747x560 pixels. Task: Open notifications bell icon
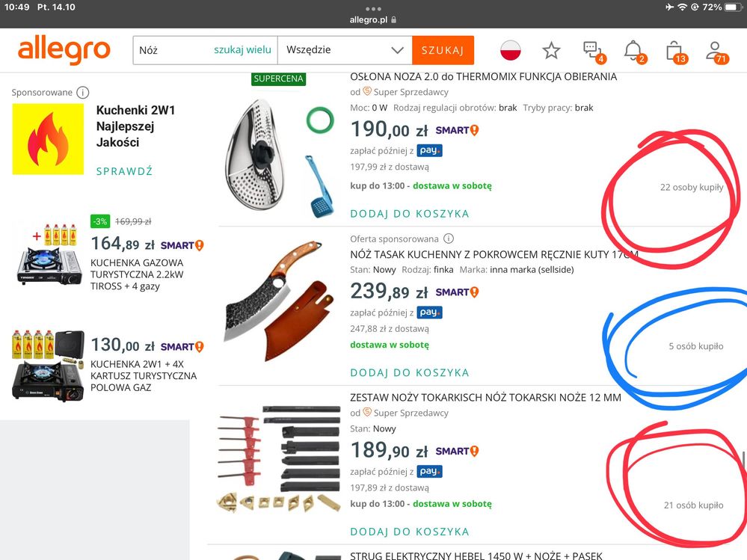tap(635, 51)
